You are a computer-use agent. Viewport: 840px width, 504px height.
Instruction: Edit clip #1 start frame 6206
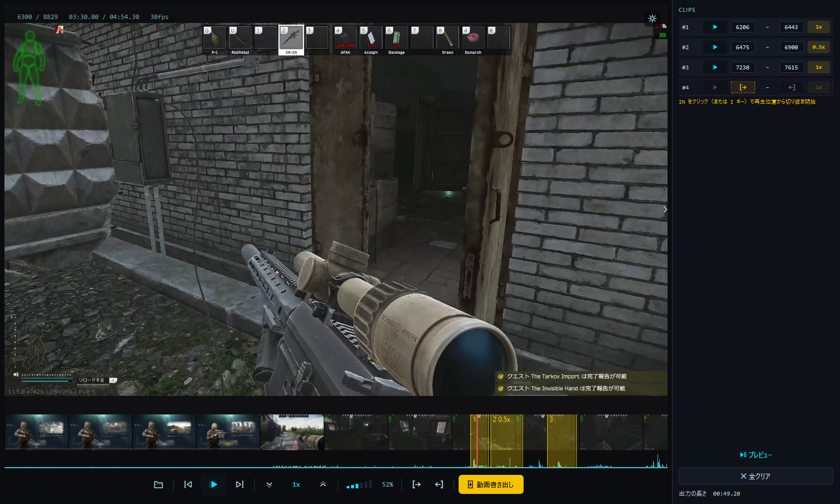(x=743, y=27)
